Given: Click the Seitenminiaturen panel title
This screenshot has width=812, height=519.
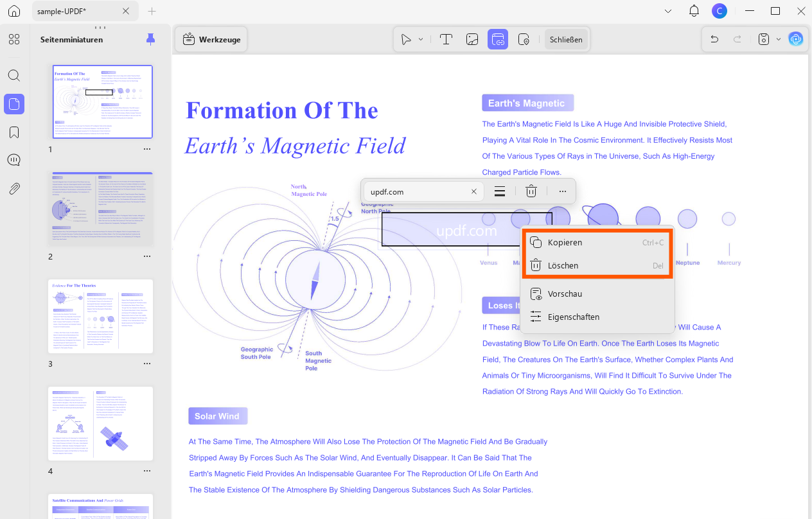Looking at the screenshot, I should tap(71, 40).
